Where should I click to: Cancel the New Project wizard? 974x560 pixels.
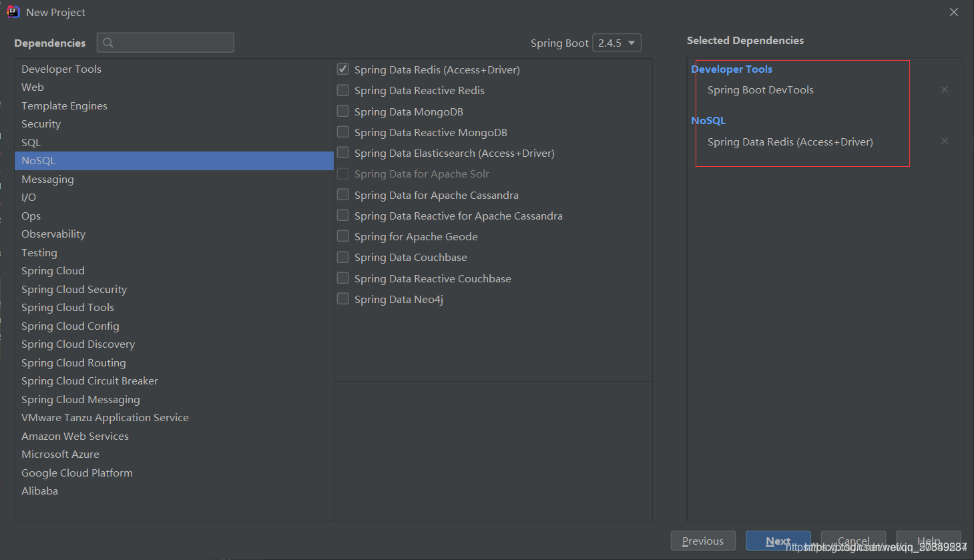point(853,541)
